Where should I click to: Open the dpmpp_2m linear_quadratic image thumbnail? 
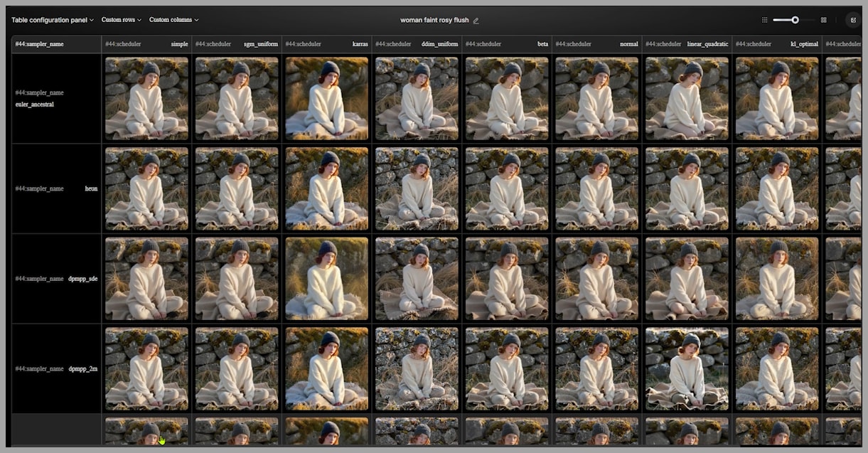(x=687, y=368)
